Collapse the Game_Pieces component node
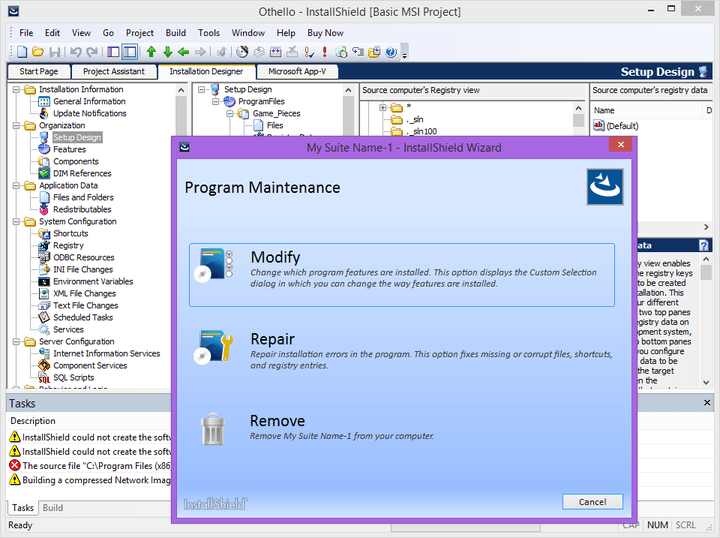 [x=230, y=113]
